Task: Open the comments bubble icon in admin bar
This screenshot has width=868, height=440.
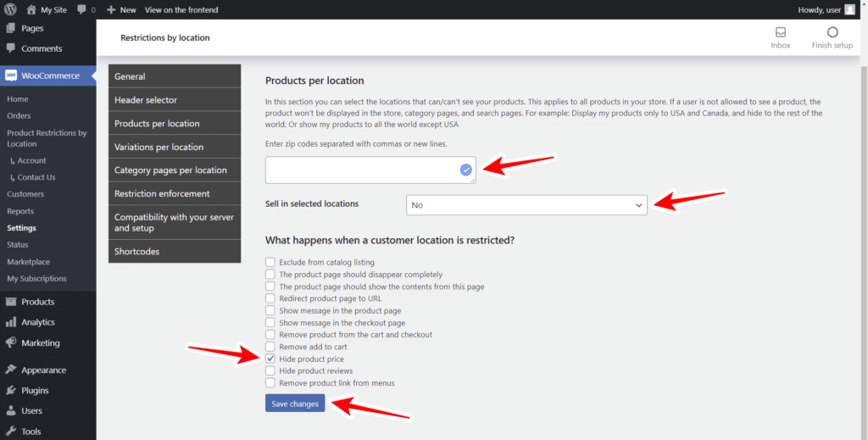Action: tap(82, 9)
